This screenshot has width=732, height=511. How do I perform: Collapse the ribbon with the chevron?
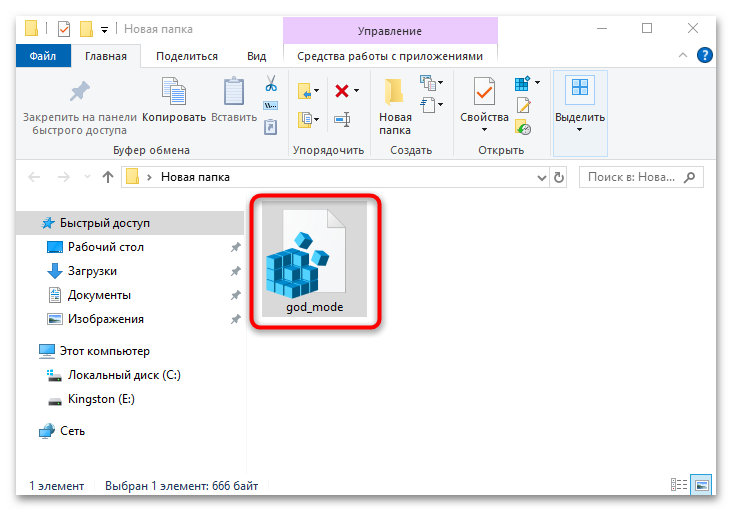click(683, 55)
